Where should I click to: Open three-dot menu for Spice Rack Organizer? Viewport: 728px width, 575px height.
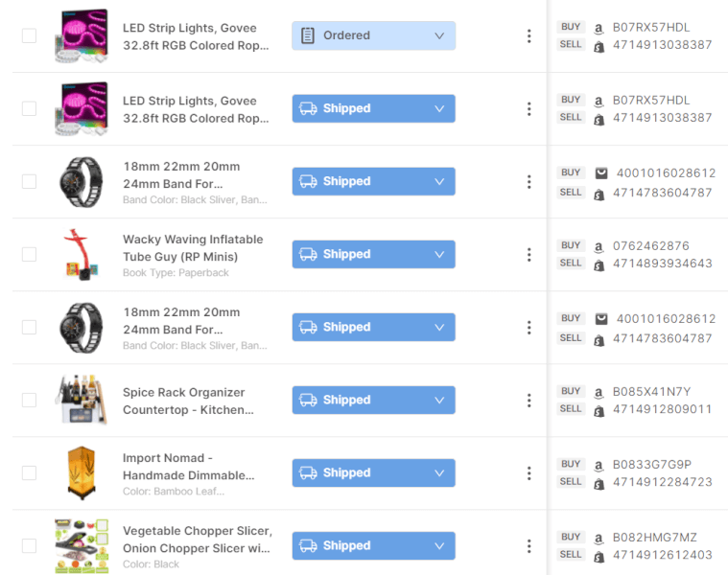pyautogui.click(x=528, y=400)
